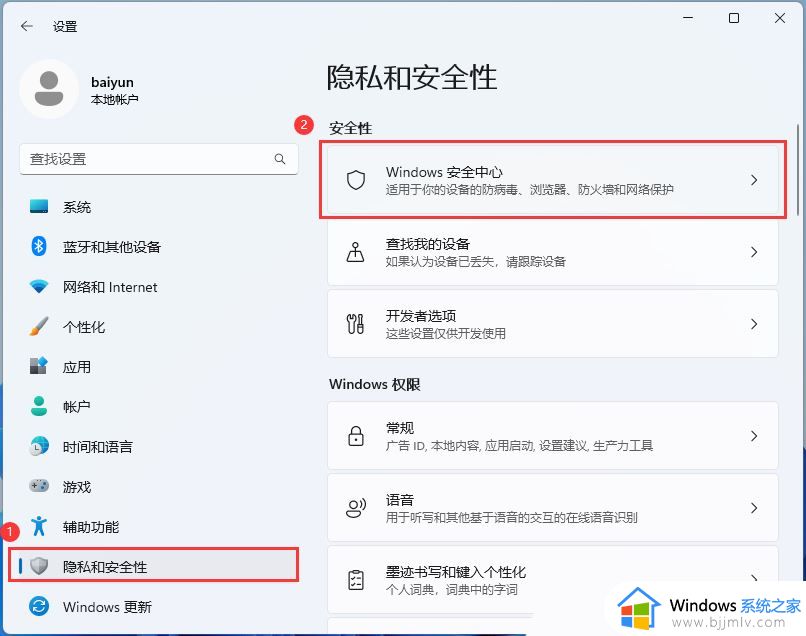Expand 查找我的设备 chevron arrow

point(754,252)
